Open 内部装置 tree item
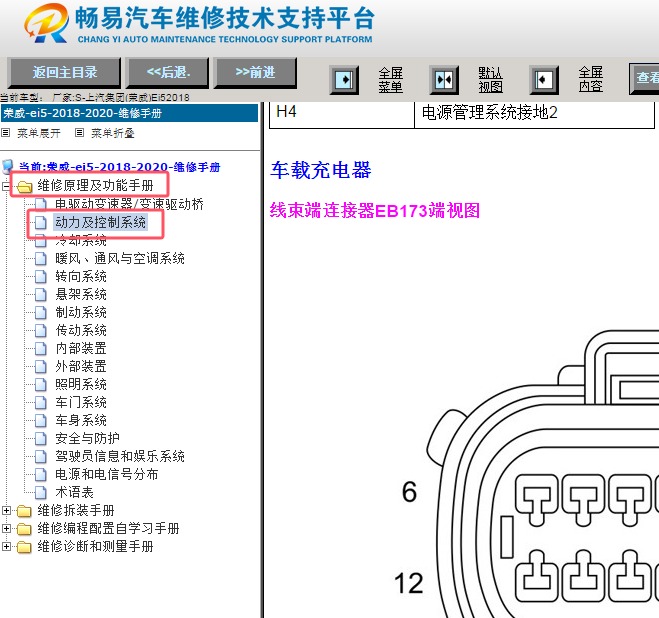Viewport: 659px width, 618px height. [x=81, y=349]
